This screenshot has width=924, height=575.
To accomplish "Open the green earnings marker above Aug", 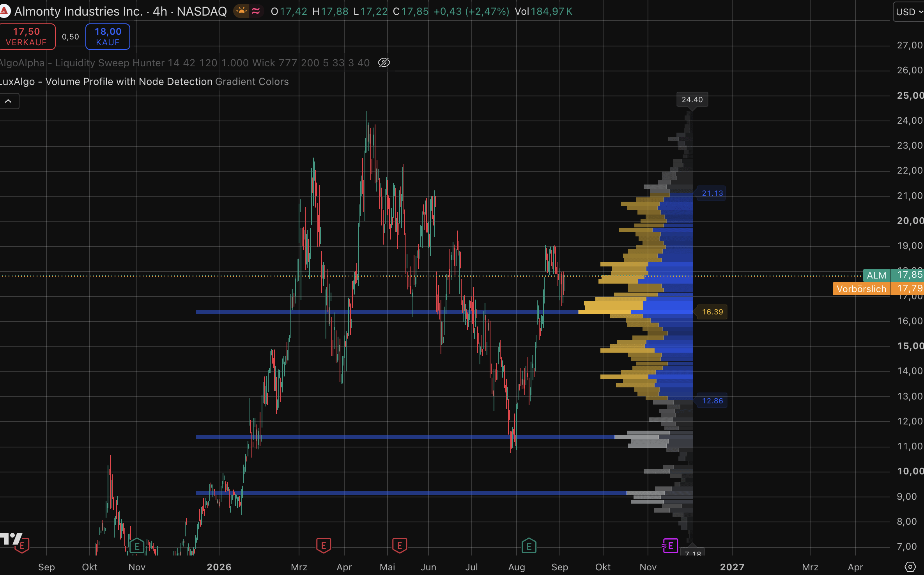I will click(529, 546).
